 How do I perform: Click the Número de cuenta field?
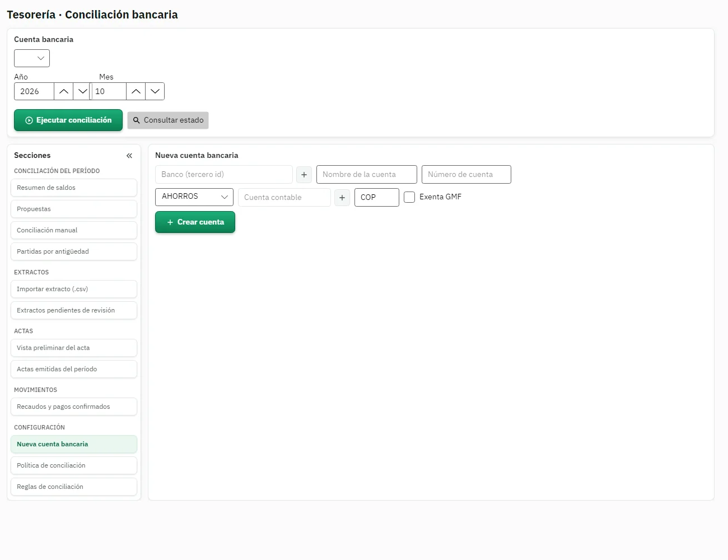[466, 175]
